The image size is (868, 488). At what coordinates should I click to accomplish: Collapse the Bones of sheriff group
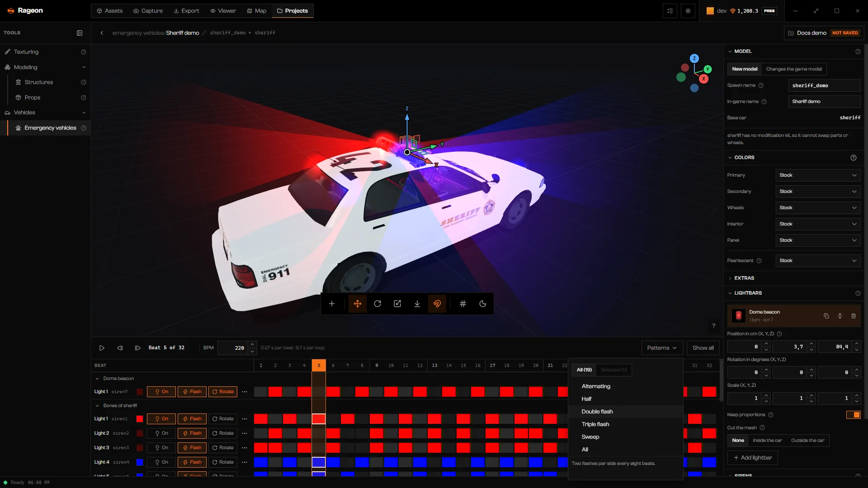point(97,406)
